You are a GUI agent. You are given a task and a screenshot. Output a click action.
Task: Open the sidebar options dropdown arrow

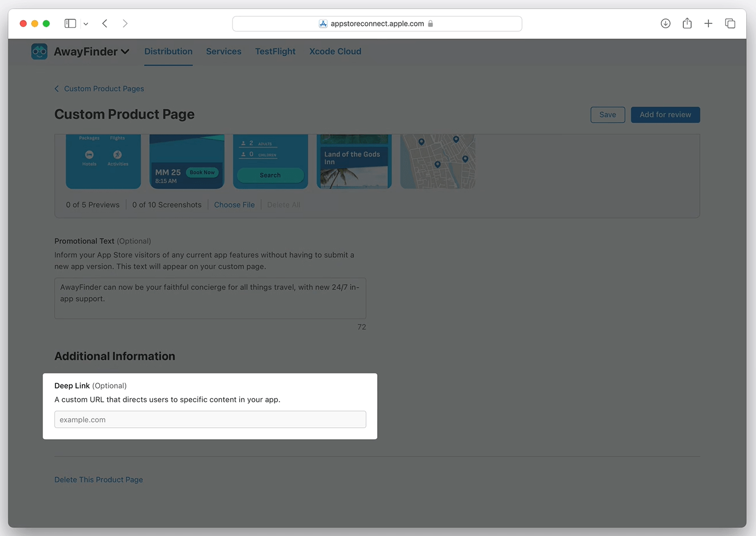[x=86, y=24]
